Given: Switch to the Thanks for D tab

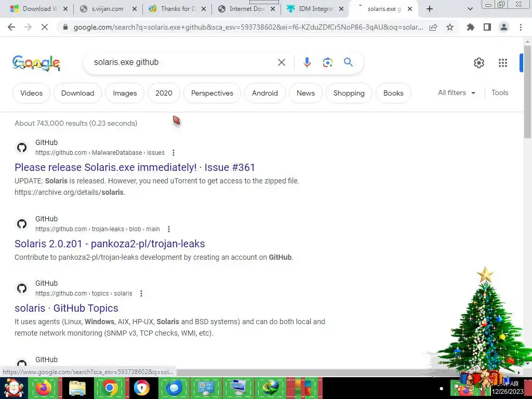Looking at the screenshot, I should click(x=178, y=9).
